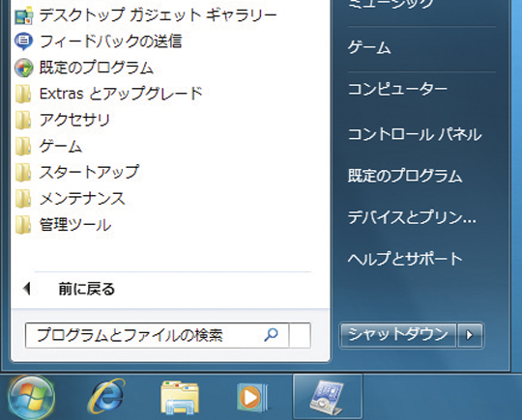Open コンピューター from right pane

pyautogui.click(x=397, y=89)
